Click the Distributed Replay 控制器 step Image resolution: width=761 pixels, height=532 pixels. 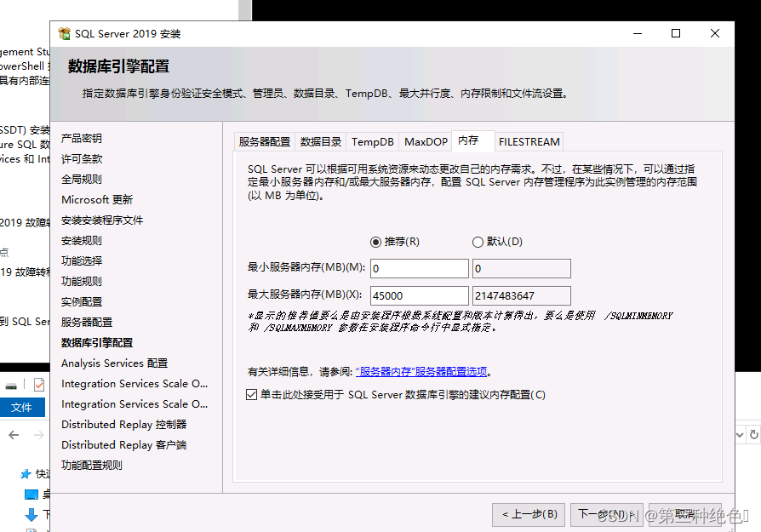(123, 424)
